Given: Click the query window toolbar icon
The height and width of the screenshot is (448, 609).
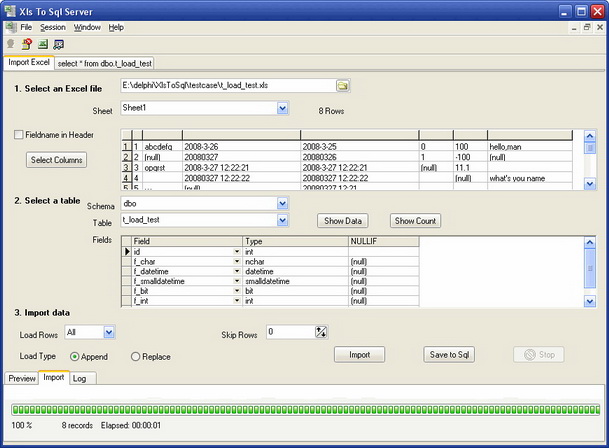Looking at the screenshot, I should pos(58,44).
